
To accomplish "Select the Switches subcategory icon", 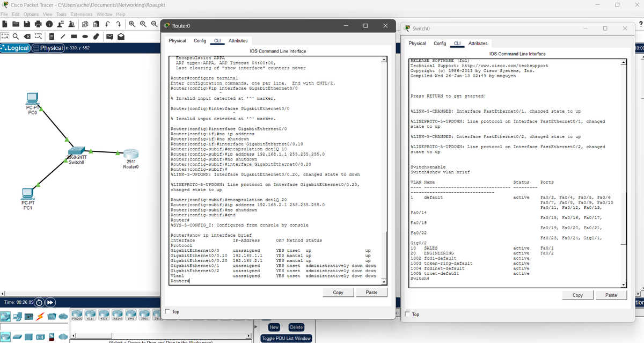I will pyautogui.click(x=17, y=337).
